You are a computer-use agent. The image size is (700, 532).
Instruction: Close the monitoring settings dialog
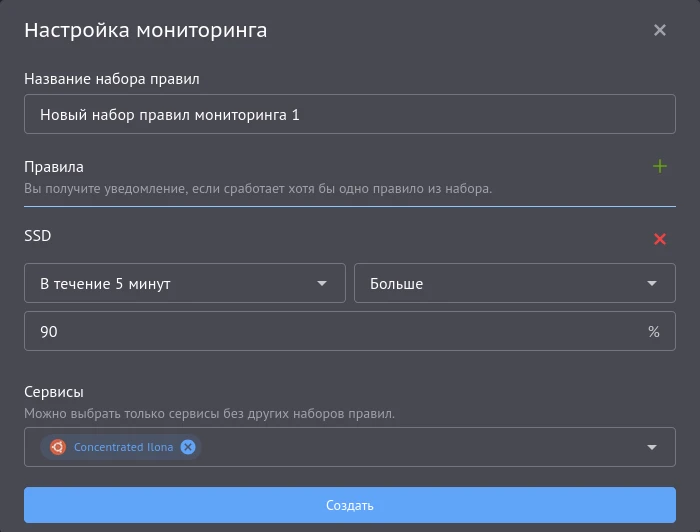(x=659, y=30)
